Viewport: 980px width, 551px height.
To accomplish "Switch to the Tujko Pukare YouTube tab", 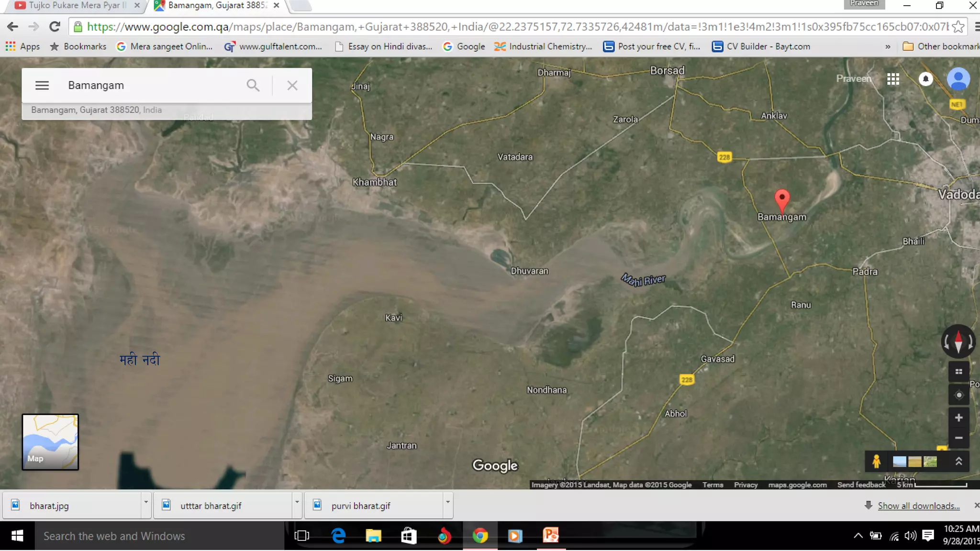I will 77,6.
